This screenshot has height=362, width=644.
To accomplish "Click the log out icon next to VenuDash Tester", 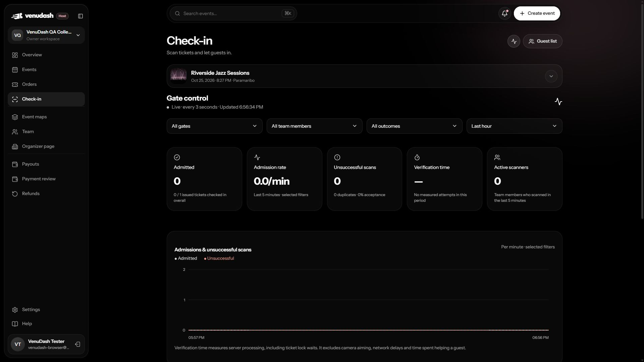I will 77,344.
